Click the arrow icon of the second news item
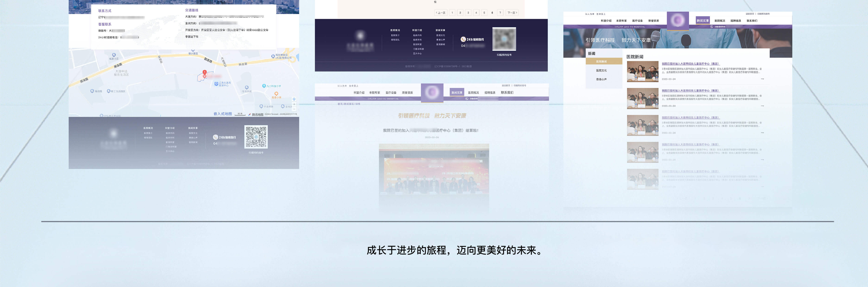868x287 pixels. click(762, 106)
